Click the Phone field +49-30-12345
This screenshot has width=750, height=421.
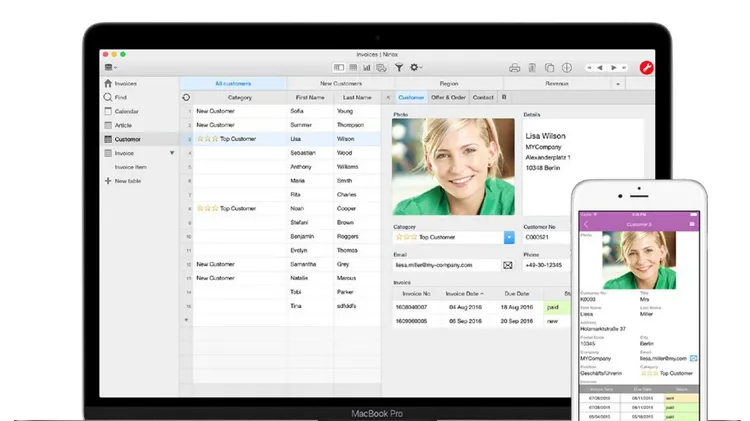tap(546, 265)
